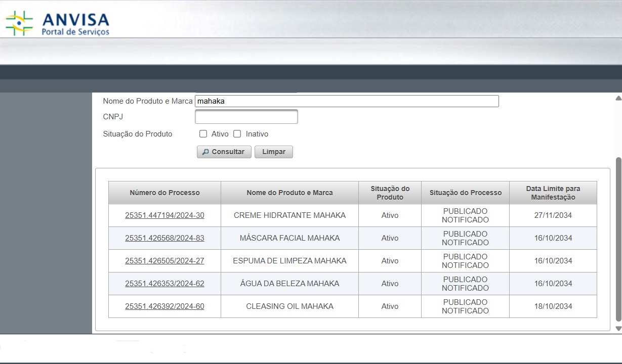
Task: Open process 25351.426353/2024-62
Action: [164, 284]
